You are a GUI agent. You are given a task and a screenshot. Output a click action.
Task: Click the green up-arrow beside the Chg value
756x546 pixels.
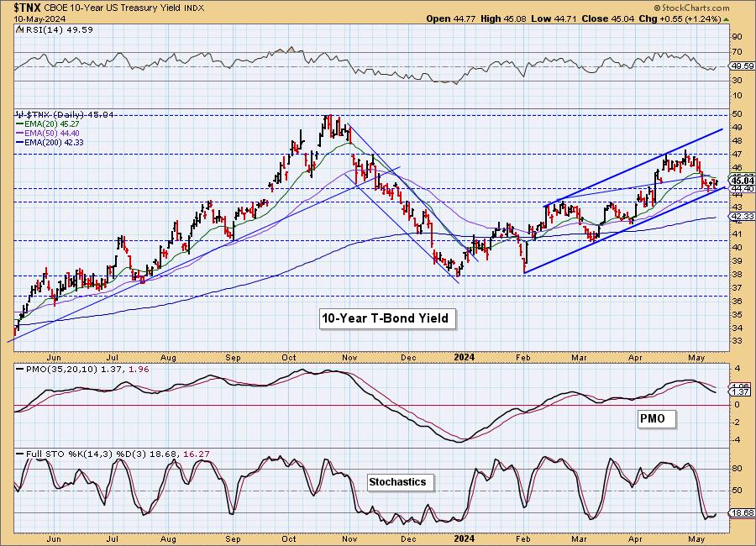(727, 19)
